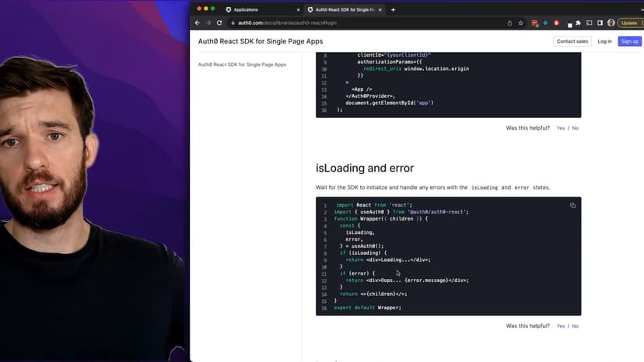The width and height of the screenshot is (644, 362).
Task: Mark the isLoading section helpful with Yes
Action: coord(560,326)
